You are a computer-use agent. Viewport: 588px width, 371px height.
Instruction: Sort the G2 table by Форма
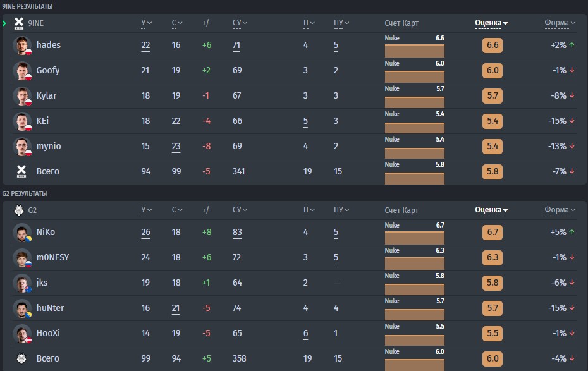pos(560,210)
